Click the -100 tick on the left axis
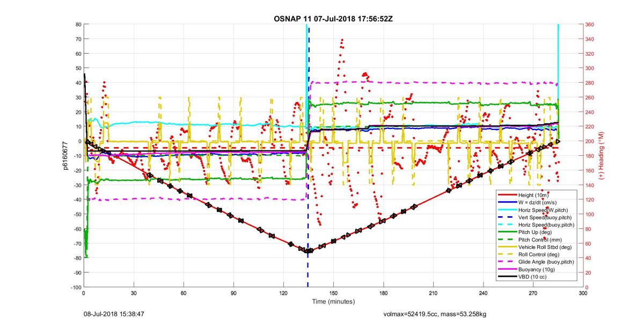This screenshot has height=323, width=644. pos(75,287)
